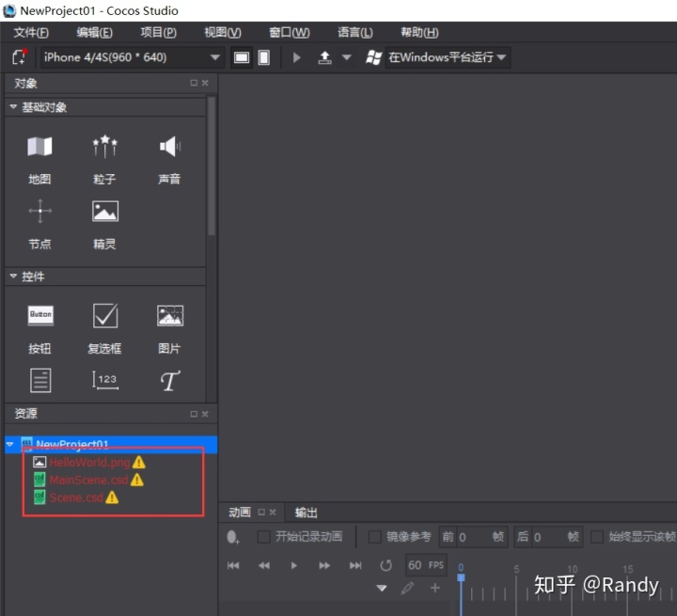Open the 语言(L) menu
Viewport: 677px width, 616px height.
coord(354,32)
